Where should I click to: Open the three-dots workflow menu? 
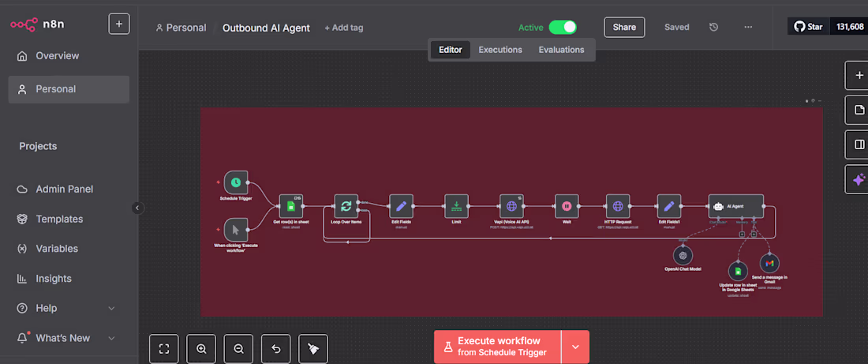(x=748, y=27)
